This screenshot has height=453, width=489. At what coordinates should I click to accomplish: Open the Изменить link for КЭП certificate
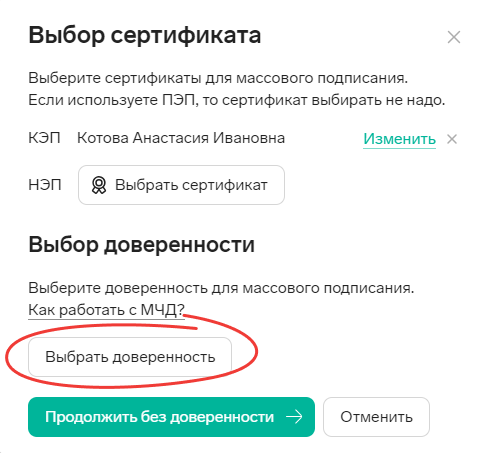click(399, 139)
